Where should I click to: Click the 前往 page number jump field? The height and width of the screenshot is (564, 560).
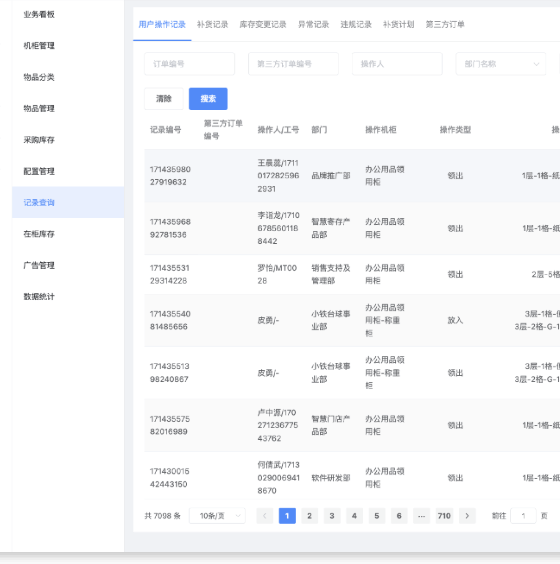click(523, 516)
